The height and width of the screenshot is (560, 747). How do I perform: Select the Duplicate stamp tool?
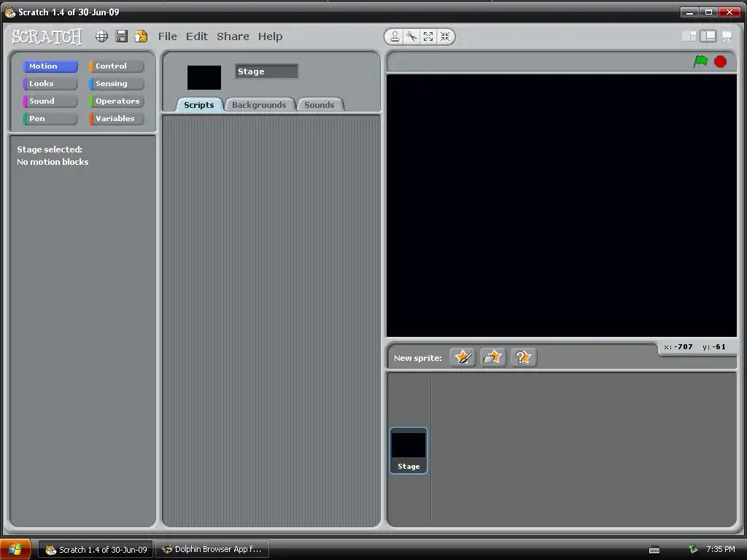click(x=395, y=36)
